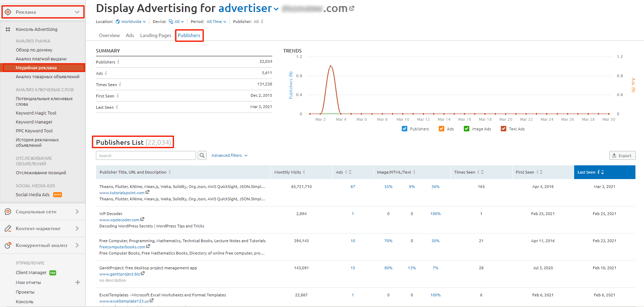Click the peak point on trends chart
The width and height of the screenshot is (644, 307).
point(331,66)
